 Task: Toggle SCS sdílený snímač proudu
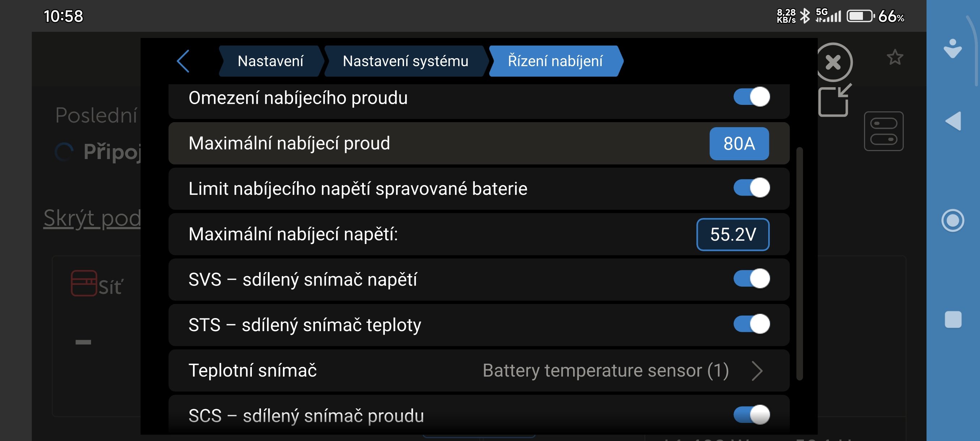tap(751, 415)
